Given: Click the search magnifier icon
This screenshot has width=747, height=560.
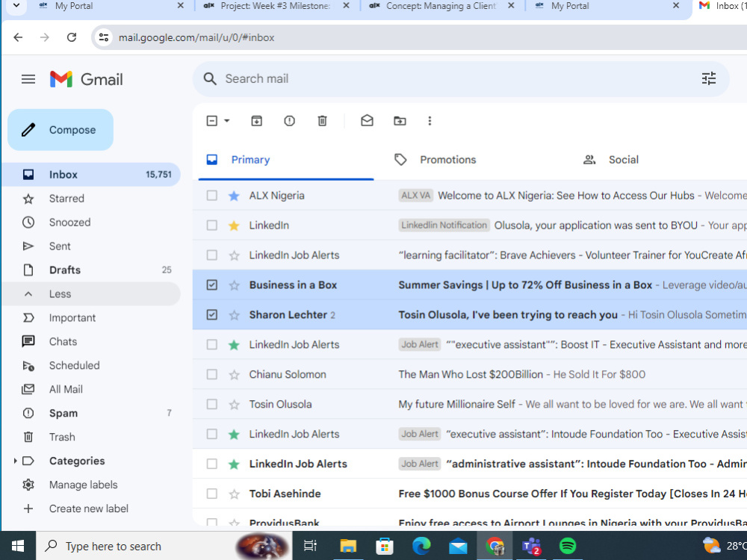Looking at the screenshot, I should coord(210,78).
